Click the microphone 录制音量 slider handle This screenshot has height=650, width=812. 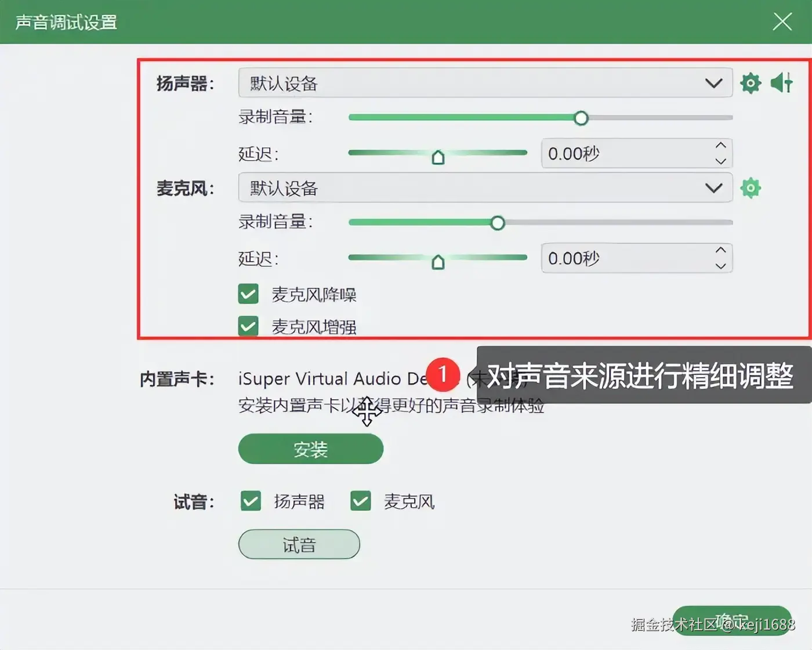pyautogui.click(x=498, y=223)
